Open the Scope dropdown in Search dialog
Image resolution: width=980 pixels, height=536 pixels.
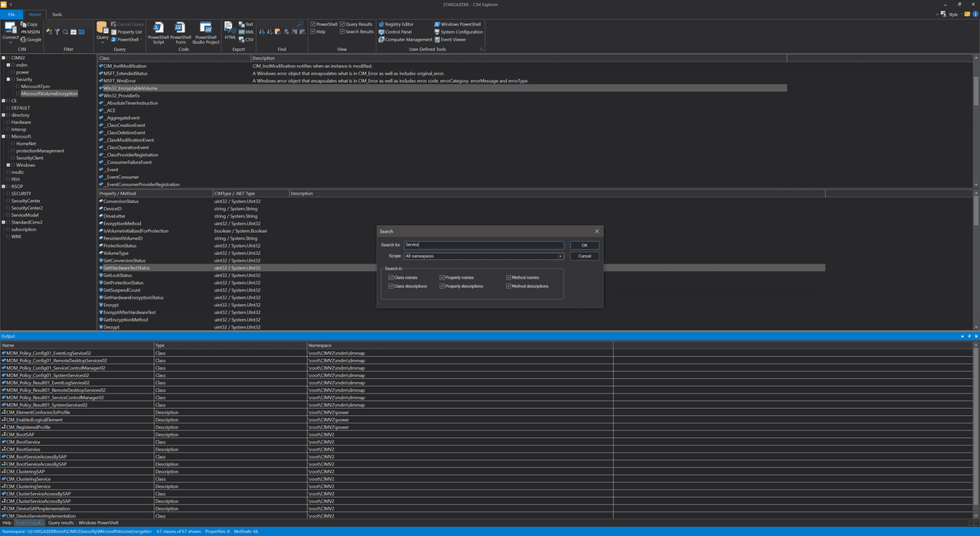point(484,256)
